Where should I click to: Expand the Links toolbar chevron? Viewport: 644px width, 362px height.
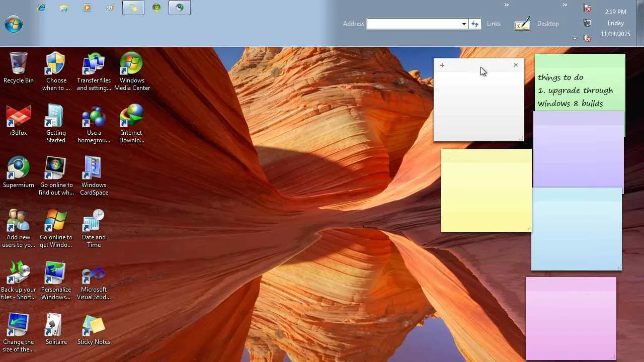[507, 5]
